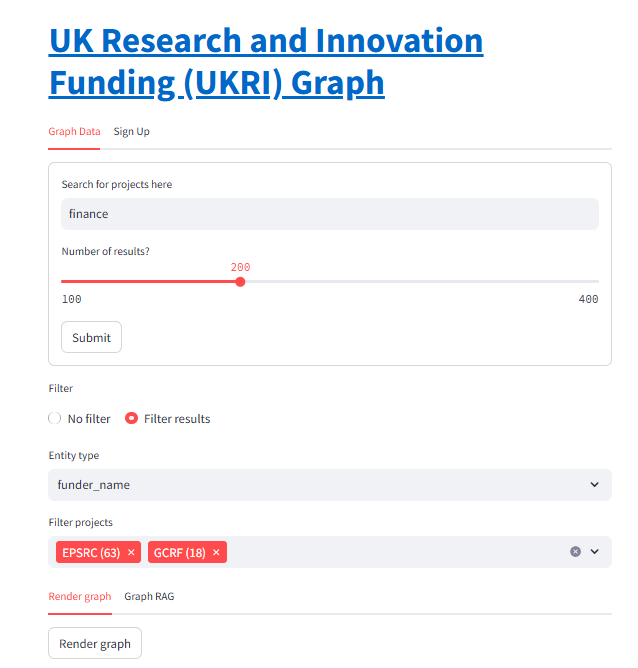This screenshot has height=668, width=638.
Task: Remove the GCRF (18) filter tag
Action: click(x=216, y=552)
